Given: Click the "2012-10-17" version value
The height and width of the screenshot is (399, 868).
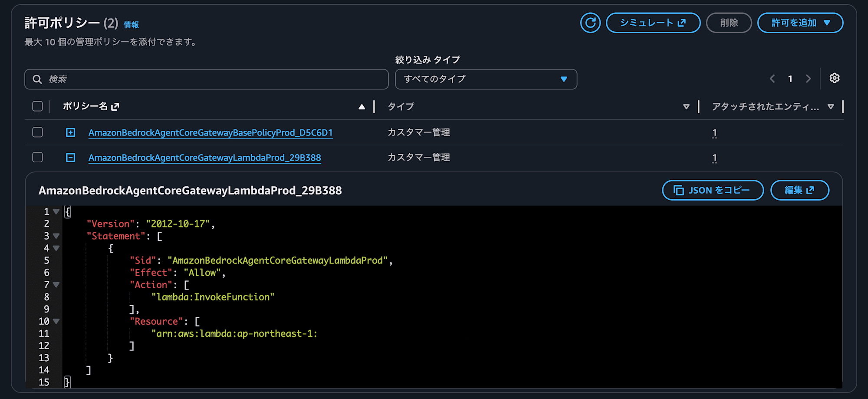Looking at the screenshot, I should [178, 224].
